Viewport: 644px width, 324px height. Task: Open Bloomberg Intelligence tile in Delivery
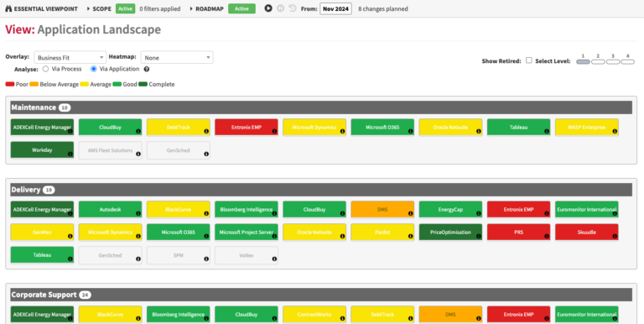click(247, 209)
